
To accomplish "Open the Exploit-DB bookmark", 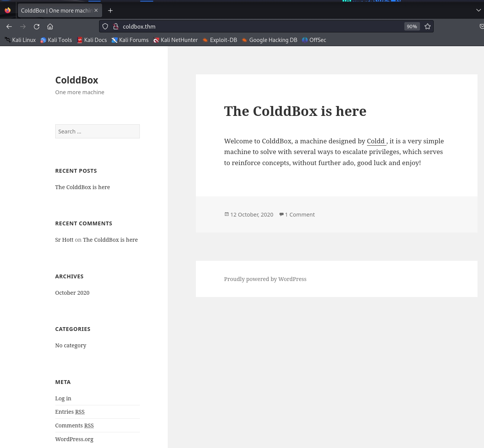I will click(x=220, y=40).
